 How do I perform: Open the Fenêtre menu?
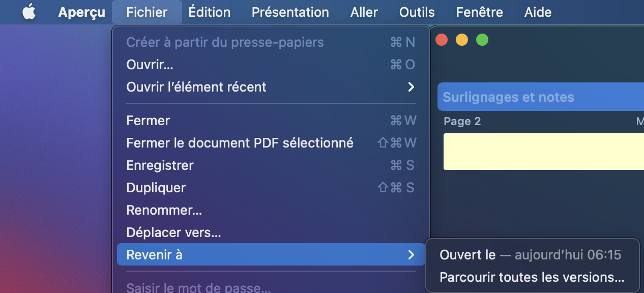479,12
